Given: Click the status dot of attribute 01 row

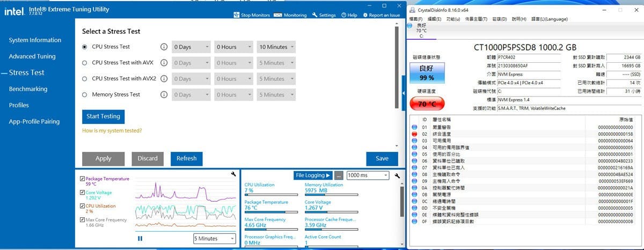Looking at the screenshot, I should pos(414,127).
